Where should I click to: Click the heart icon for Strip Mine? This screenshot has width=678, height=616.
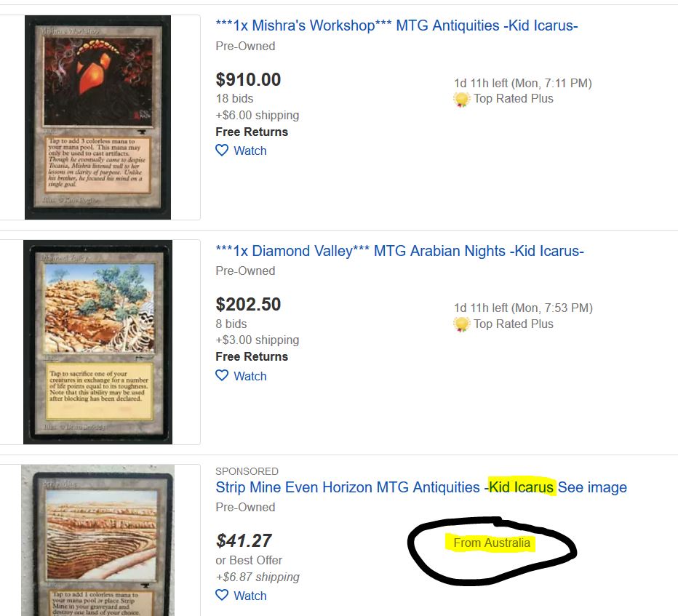[222, 595]
